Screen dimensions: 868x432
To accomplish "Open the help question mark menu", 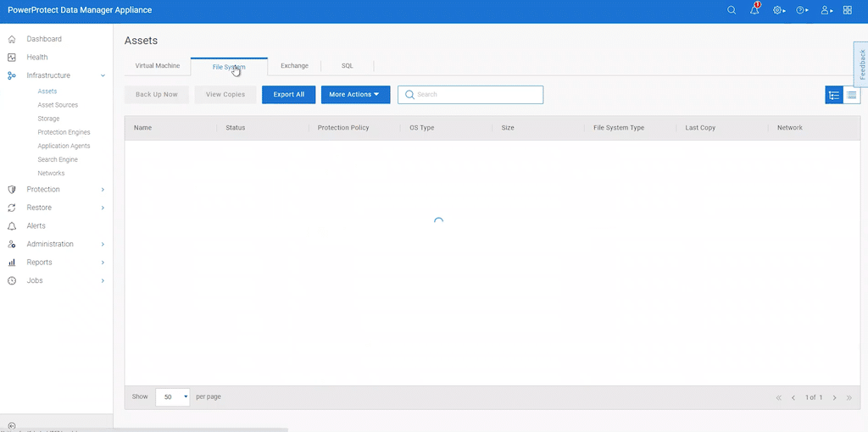I will [x=802, y=10].
